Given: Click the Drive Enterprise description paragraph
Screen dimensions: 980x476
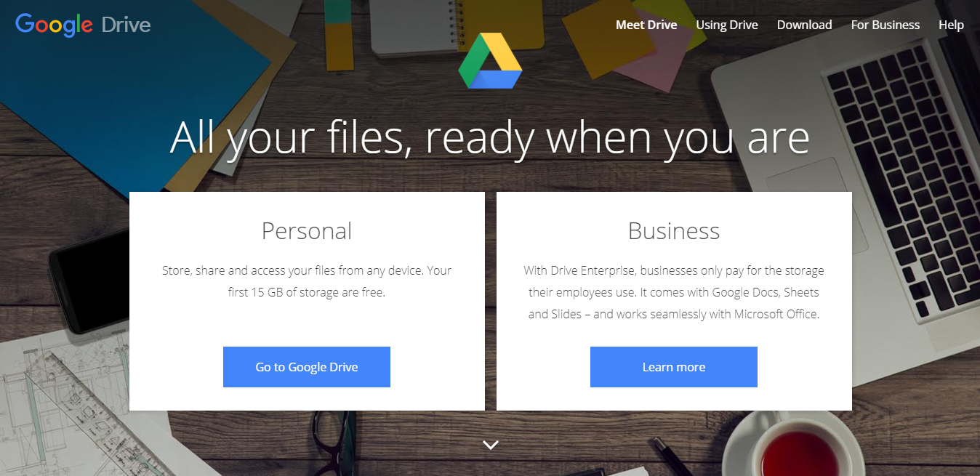Looking at the screenshot, I should (x=674, y=293).
